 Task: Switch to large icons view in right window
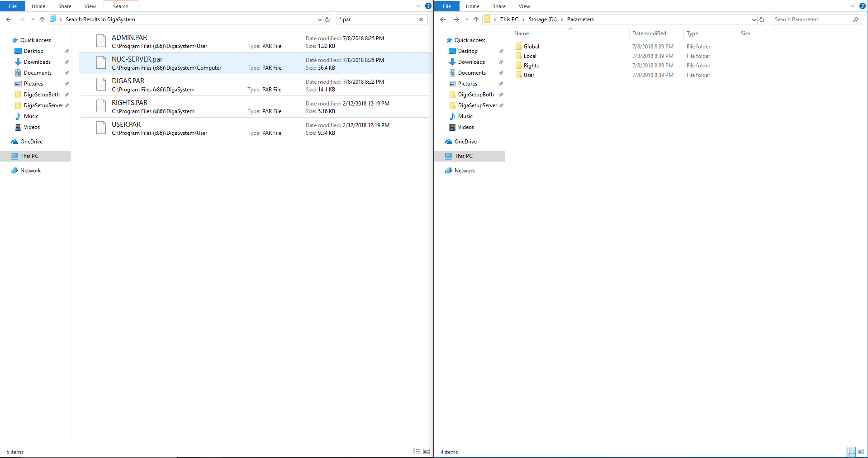(861, 452)
